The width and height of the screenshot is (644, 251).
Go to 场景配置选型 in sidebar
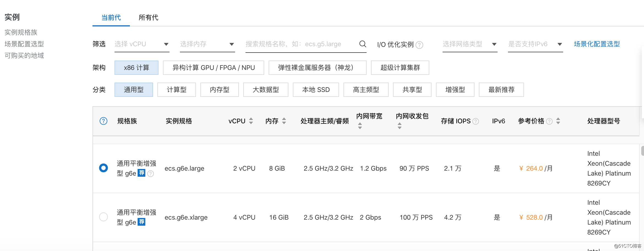pyautogui.click(x=24, y=44)
